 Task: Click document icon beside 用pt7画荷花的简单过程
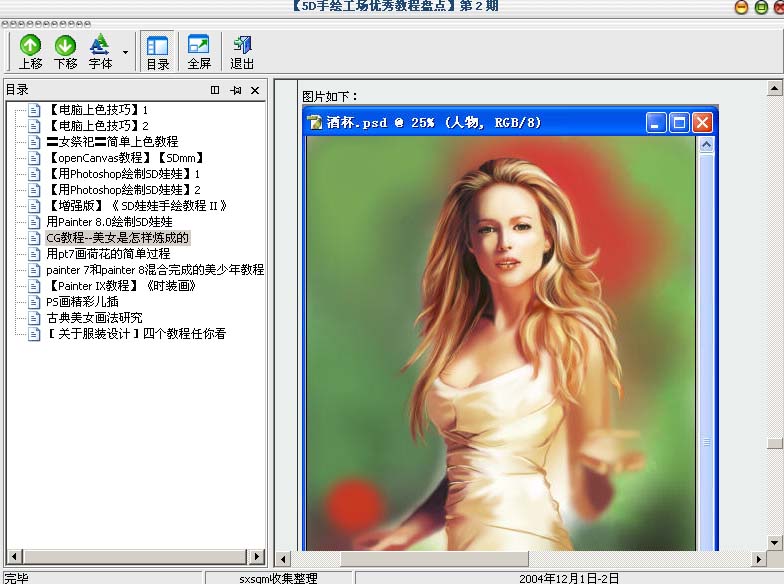(x=34, y=254)
